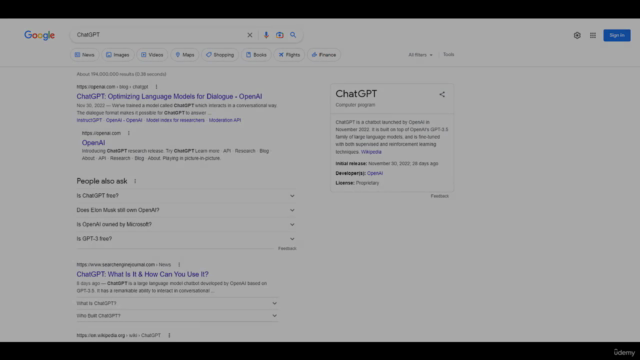Filter results by Videos
This screenshot has height=360, width=640.
(152, 55)
